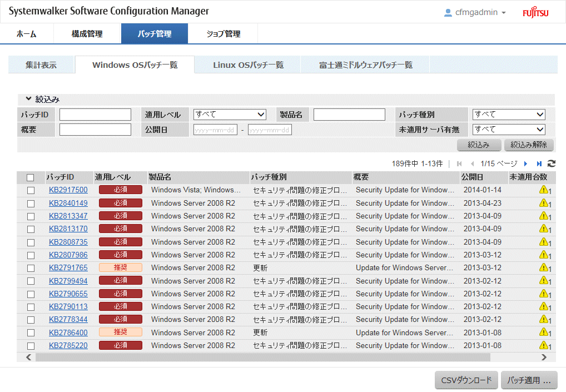Check the KB2840149 row checkbox
The height and width of the screenshot is (392, 566).
(x=31, y=204)
